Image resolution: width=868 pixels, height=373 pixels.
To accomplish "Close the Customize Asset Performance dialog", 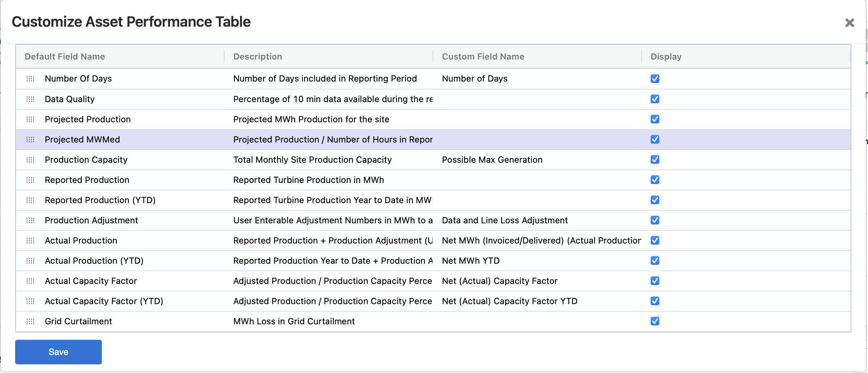I will [850, 23].
